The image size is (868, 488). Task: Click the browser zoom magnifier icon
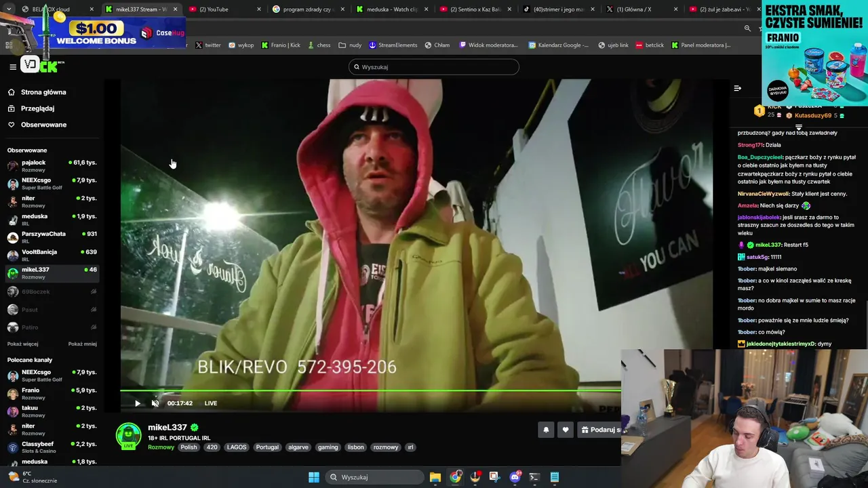747,28
